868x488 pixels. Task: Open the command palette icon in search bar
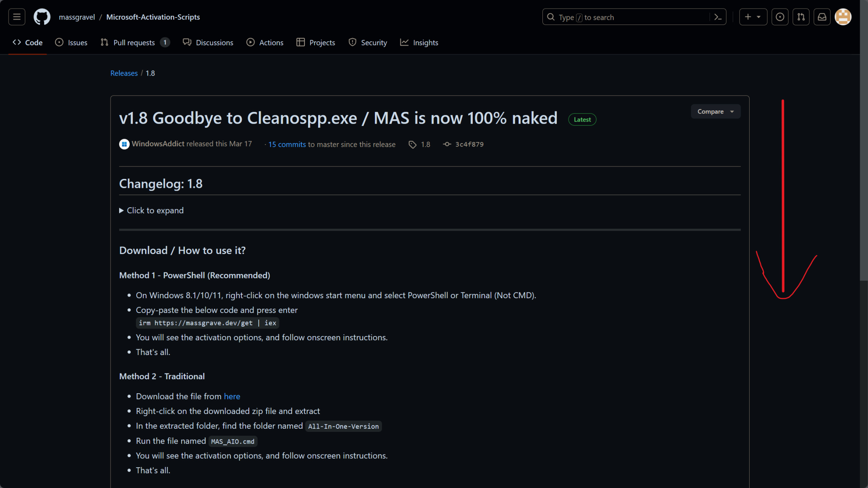coord(718,17)
